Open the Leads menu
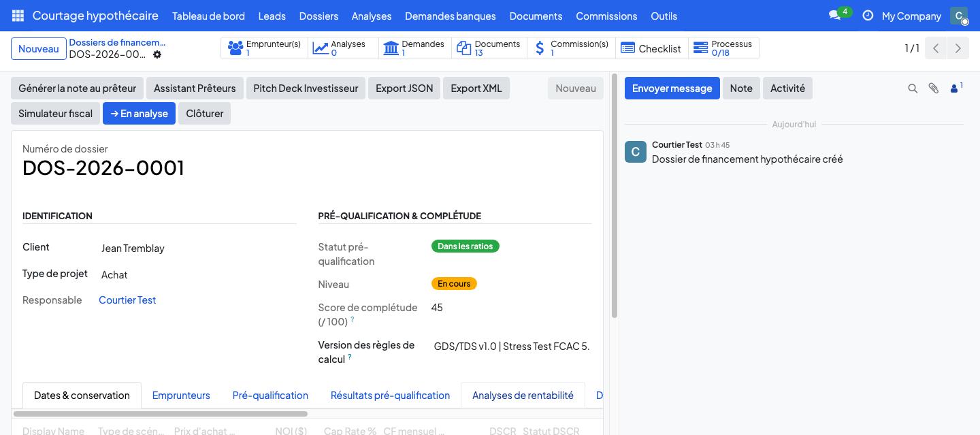The width and height of the screenshot is (980, 435). click(272, 16)
